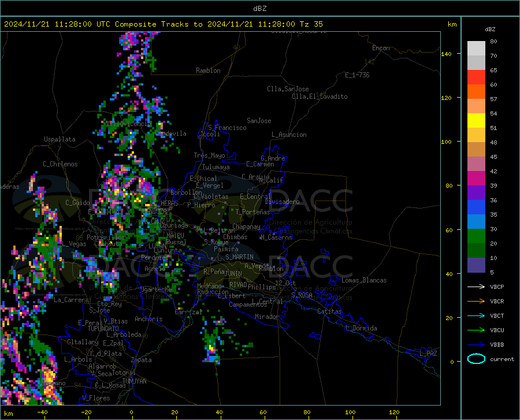The width and height of the screenshot is (520, 420).
Task: Click the '140' tick on vertical km axis
Action: 446,54
